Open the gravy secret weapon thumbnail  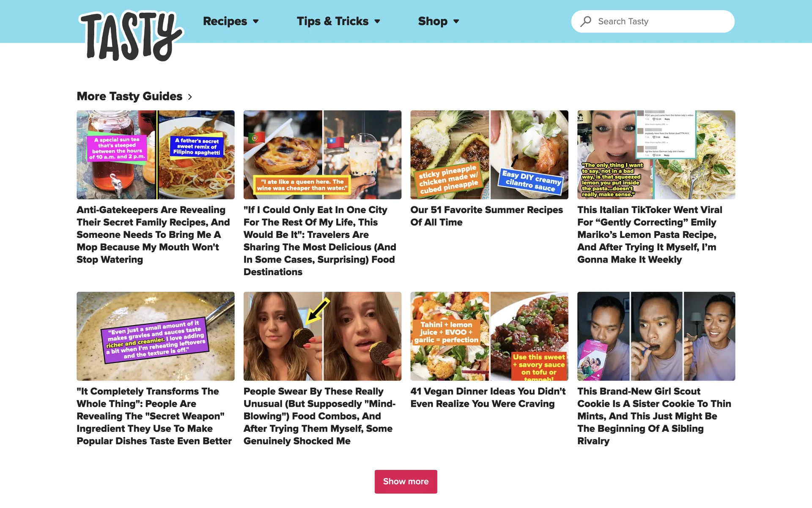click(155, 336)
